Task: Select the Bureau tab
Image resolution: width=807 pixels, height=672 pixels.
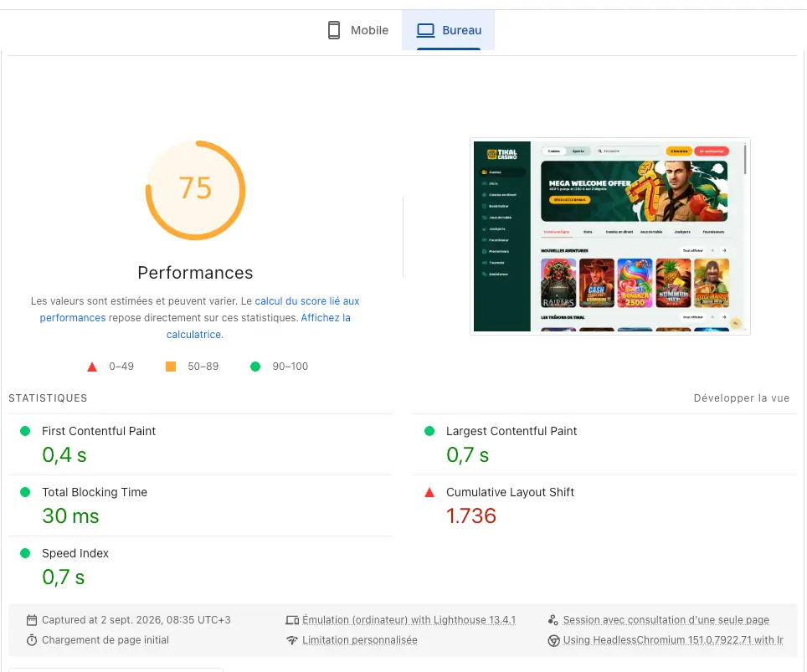Action: [448, 30]
